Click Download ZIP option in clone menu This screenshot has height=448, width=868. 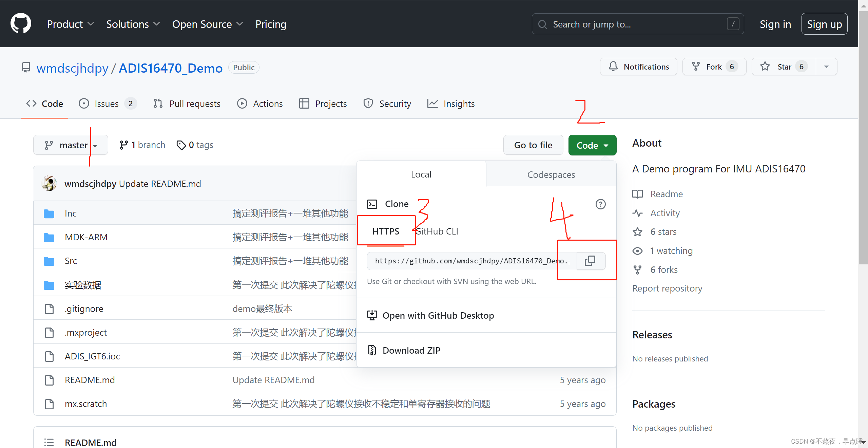(413, 349)
